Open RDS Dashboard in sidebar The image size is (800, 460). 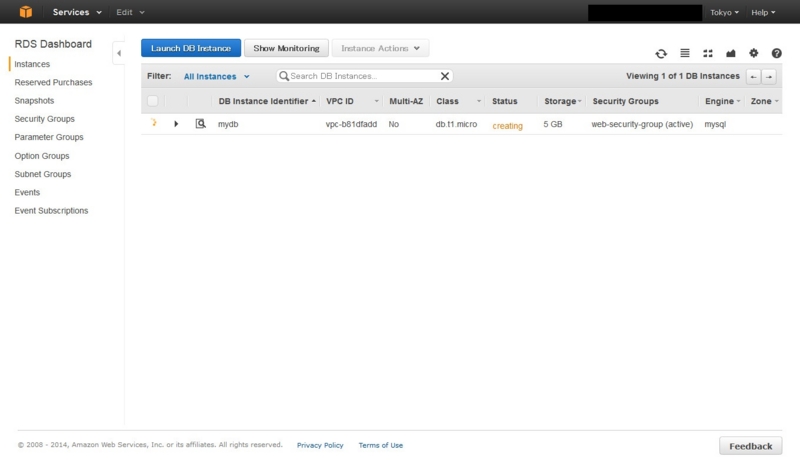point(53,44)
